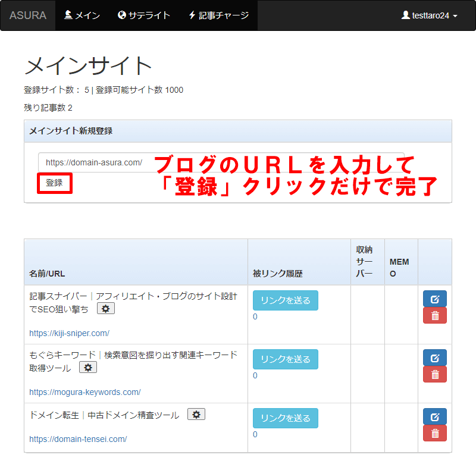Delete the domain-tensei.com site entry

point(434,433)
